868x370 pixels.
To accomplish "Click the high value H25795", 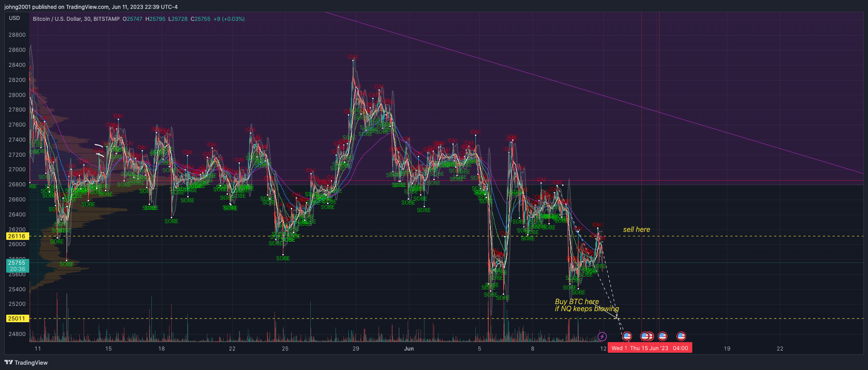I will point(155,19).
